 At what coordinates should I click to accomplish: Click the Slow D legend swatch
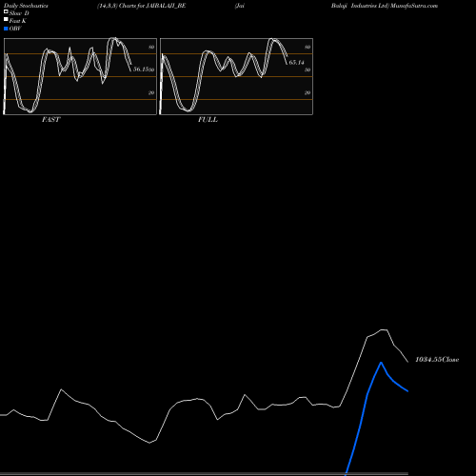pyautogui.click(x=6, y=11)
